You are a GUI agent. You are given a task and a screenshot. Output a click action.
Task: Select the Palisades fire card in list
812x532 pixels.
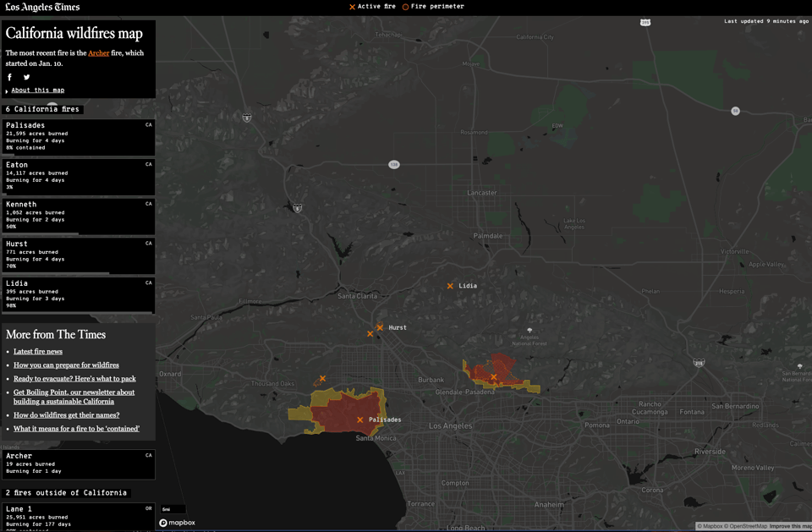78,136
